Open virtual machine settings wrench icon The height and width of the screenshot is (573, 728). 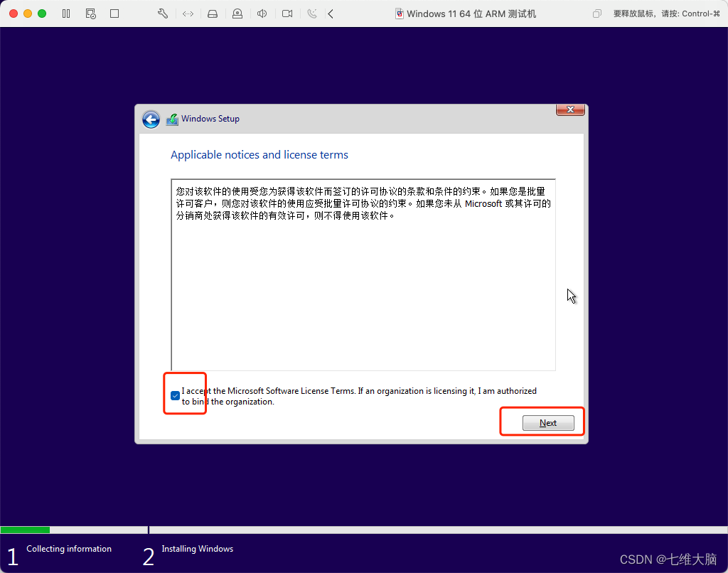coord(163,14)
